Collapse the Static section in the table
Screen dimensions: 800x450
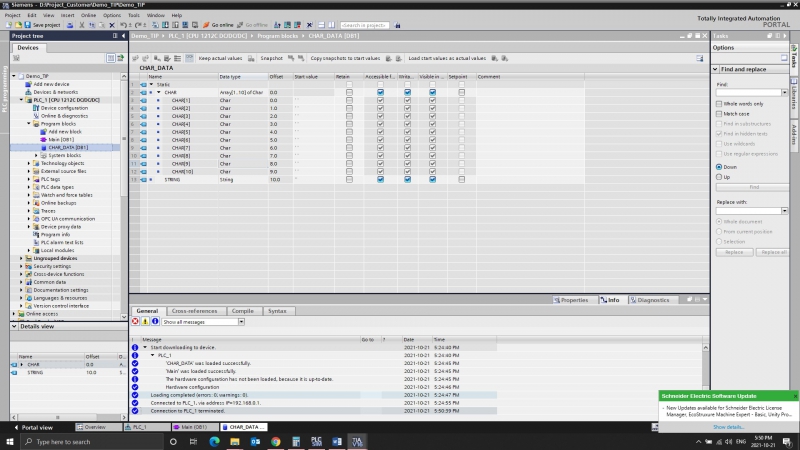[151, 85]
